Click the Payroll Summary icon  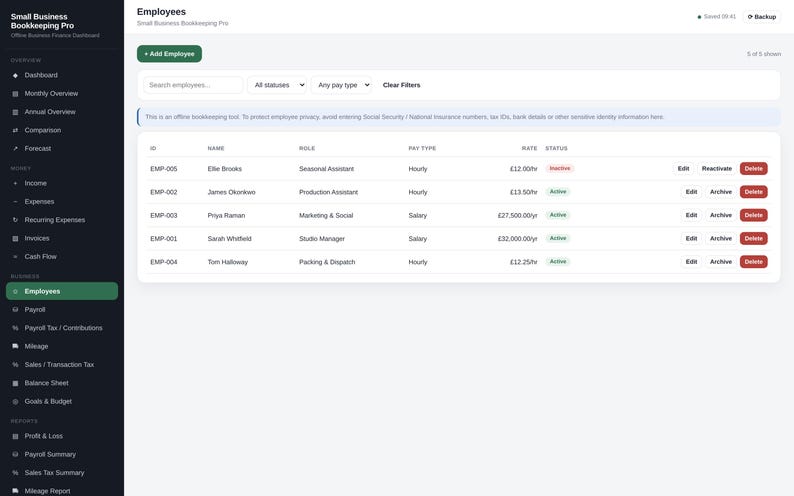coord(15,454)
